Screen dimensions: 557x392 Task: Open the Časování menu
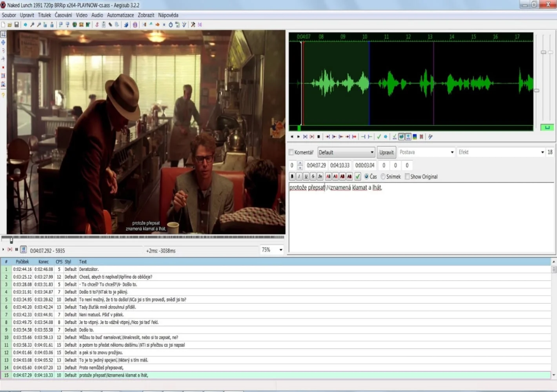click(63, 15)
